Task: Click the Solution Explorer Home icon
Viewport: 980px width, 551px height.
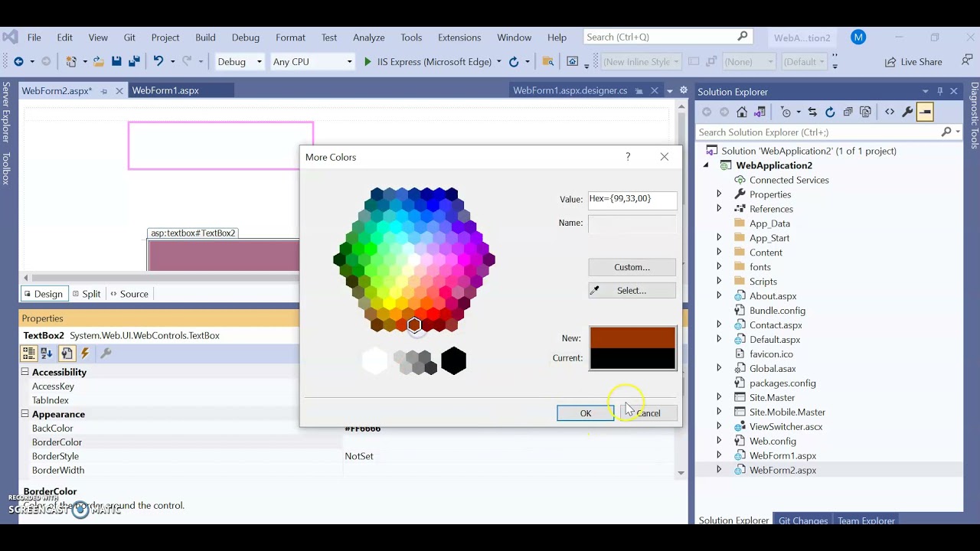Action: (x=742, y=112)
